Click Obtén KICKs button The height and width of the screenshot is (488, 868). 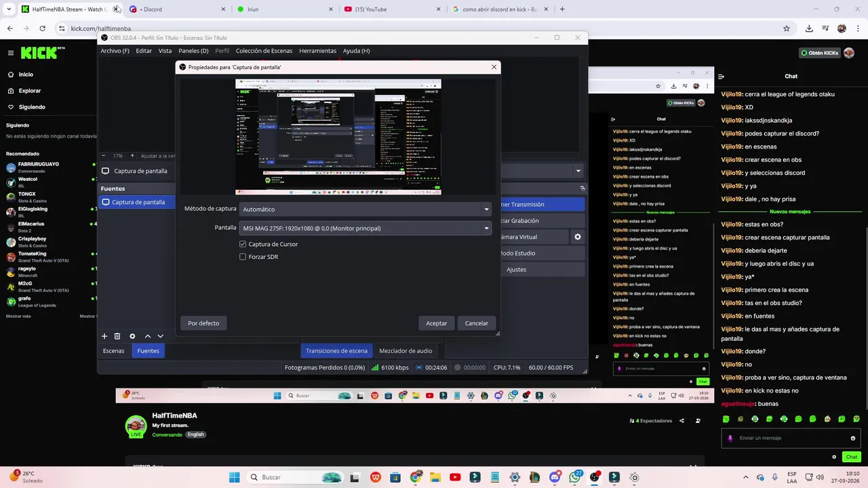[x=819, y=53]
